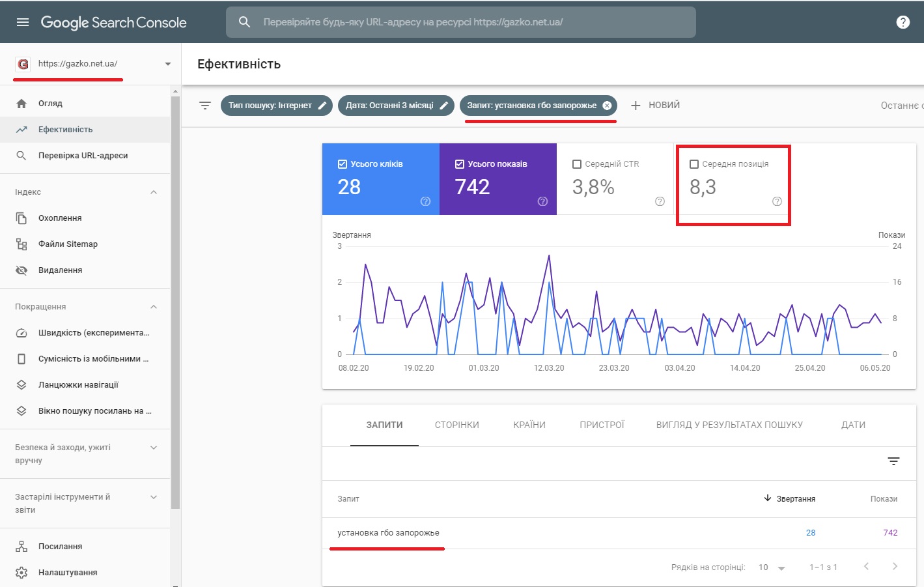This screenshot has width=924, height=587.
Task: Click the Google Search Console logo
Action: pos(113,22)
